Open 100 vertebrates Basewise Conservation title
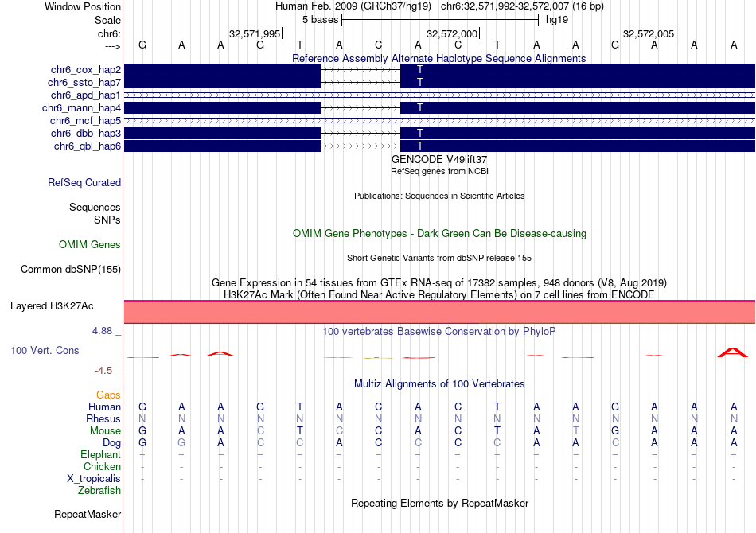Screen dimensions: 756x533 439,331
